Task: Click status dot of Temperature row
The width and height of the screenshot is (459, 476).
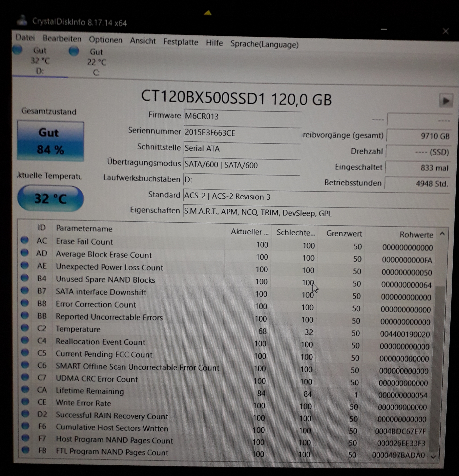Action: (25, 328)
